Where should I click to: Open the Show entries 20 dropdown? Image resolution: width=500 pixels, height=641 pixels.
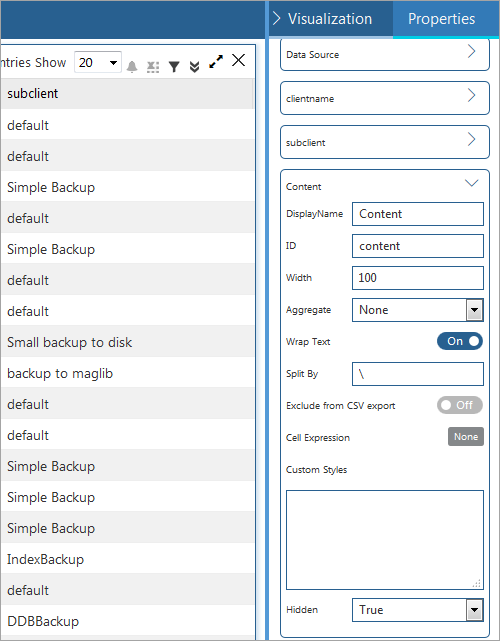pos(98,63)
